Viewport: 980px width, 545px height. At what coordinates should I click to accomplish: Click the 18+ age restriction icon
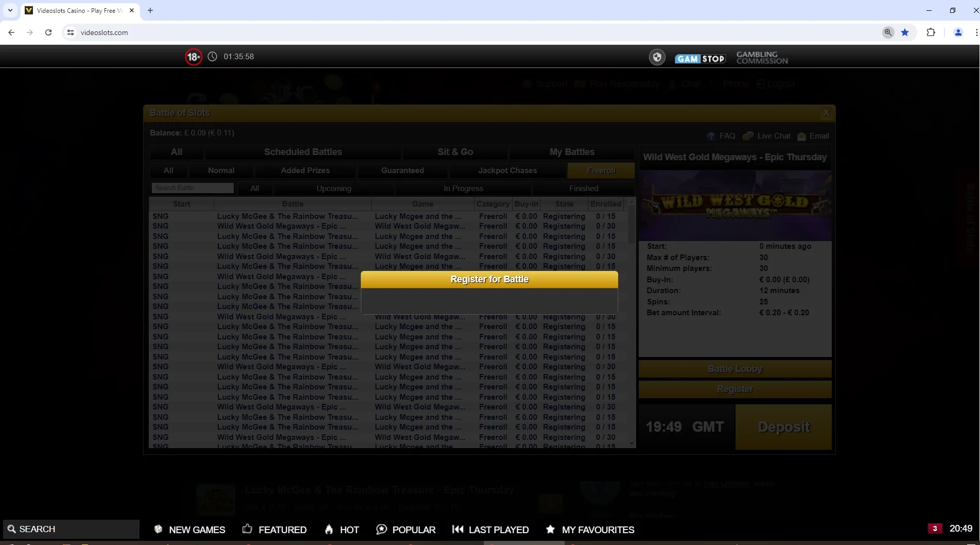pos(194,57)
